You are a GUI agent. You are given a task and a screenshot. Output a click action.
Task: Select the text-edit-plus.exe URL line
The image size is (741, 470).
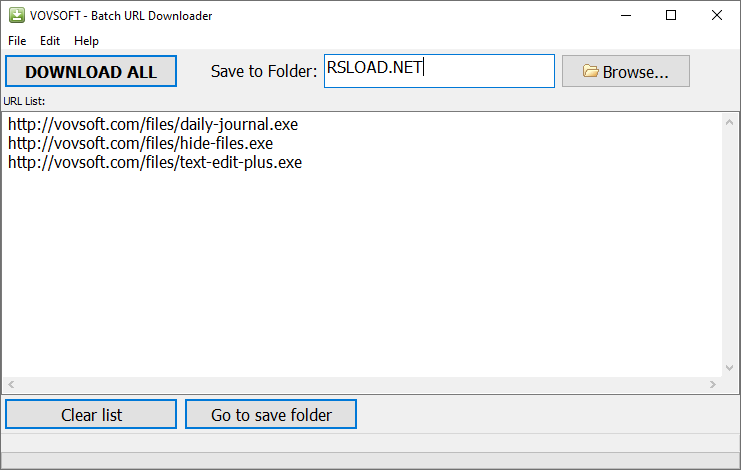[155, 162]
